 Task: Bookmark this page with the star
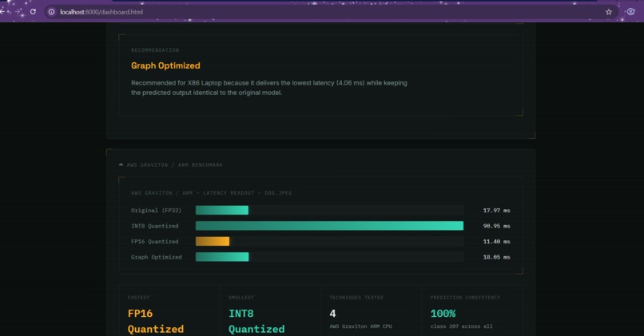[609, 12]
